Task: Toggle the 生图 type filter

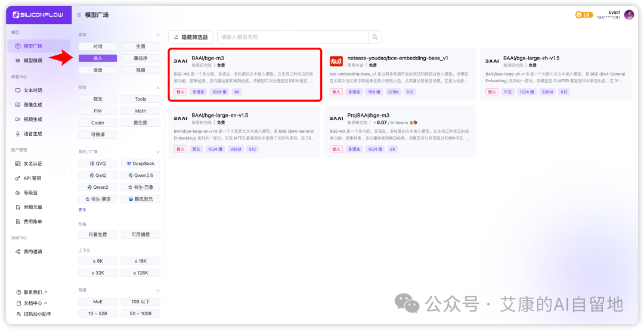Action: pyautogui.click(x=141, y=46)
